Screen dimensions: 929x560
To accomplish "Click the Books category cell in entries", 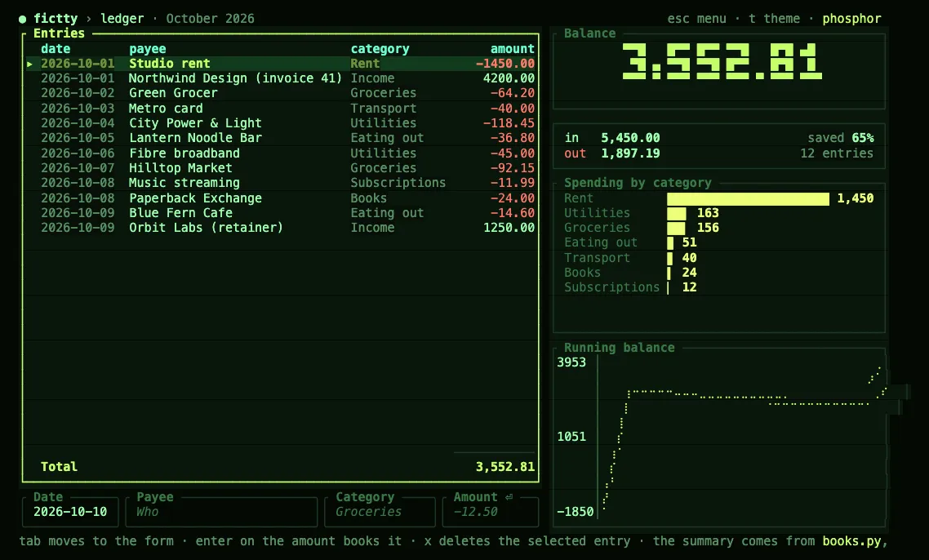I will pyautogui.click(x=368, y=198).
